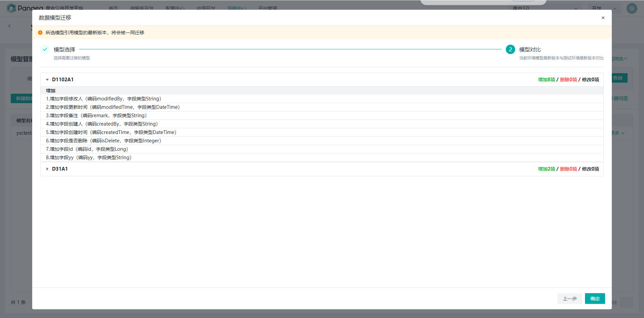Screen dimensions: 644x318
Task: Click the user avatar 张 in header
Action: pyautogui.click(x=632, y=8)
